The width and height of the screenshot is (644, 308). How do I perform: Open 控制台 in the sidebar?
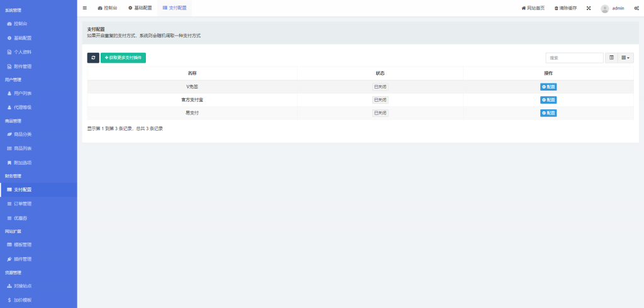(x=38, y=24)
